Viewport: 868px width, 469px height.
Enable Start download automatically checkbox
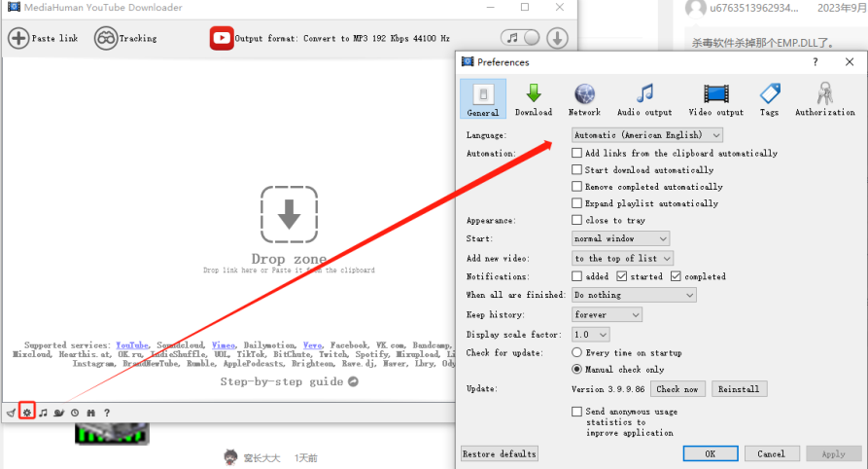coord(576,169)
